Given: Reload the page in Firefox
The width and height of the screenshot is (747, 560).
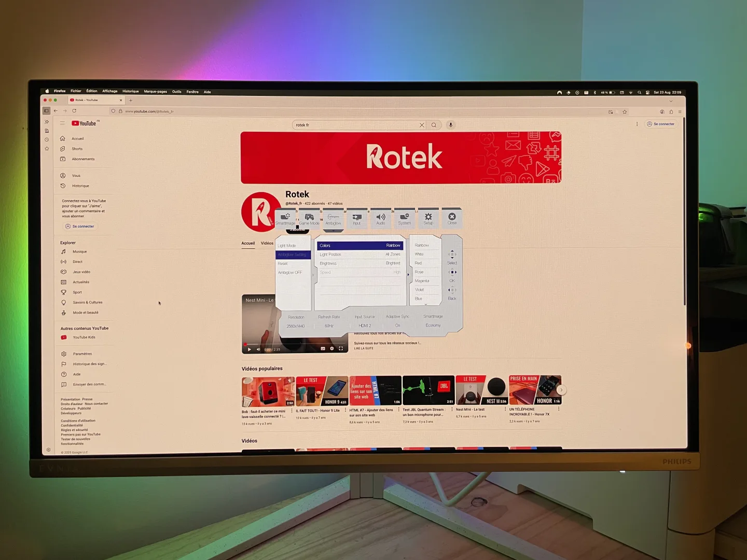Looking at the screenshot, I should 74,111.
